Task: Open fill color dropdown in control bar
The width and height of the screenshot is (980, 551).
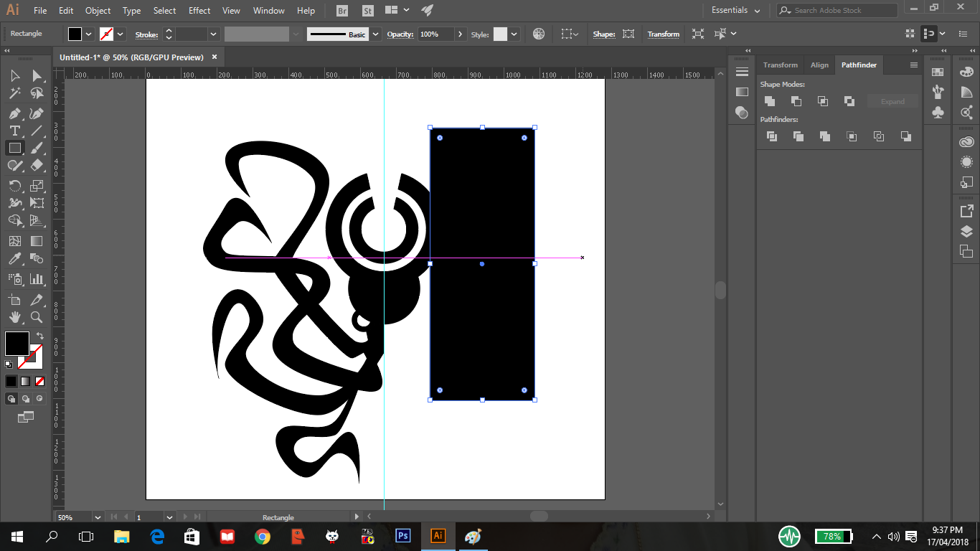Action: (x=89, y=34)
